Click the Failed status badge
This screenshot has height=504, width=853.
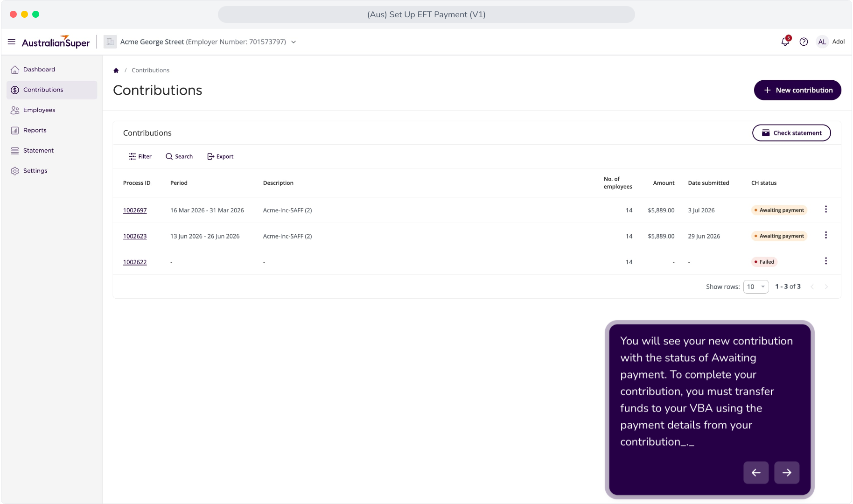point(764,262)
